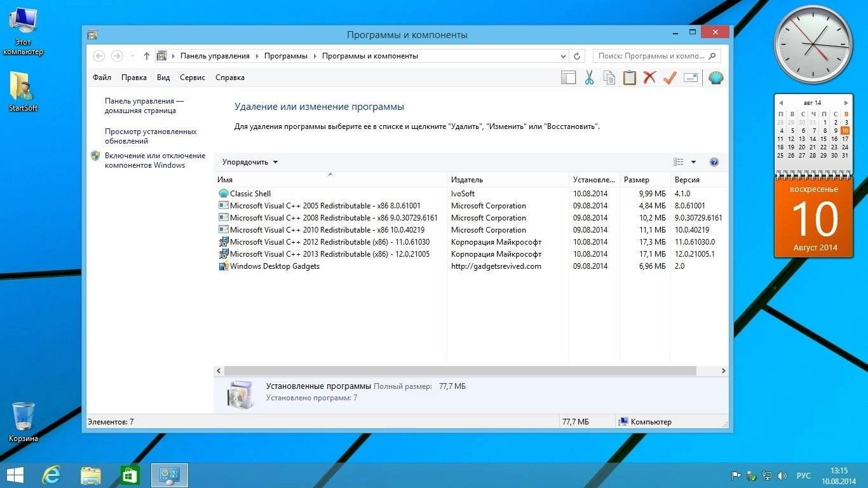Open the Упорядочить dropdown
The width and height of the screenshot is (868, 488).
[x=250, y=162]
